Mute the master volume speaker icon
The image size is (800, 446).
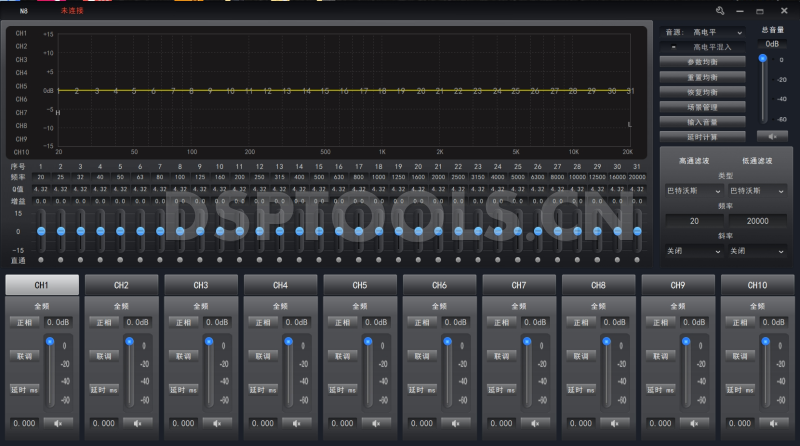point(771,135)
